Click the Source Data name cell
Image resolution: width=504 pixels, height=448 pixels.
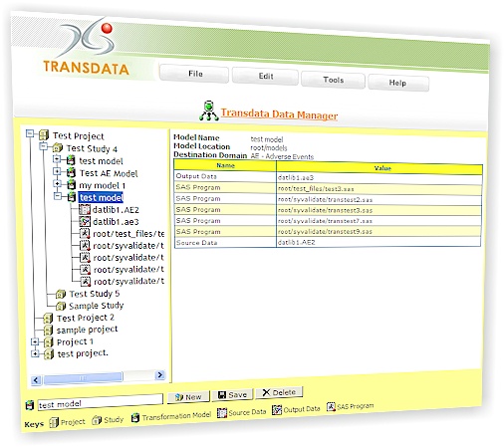(225, 243)
